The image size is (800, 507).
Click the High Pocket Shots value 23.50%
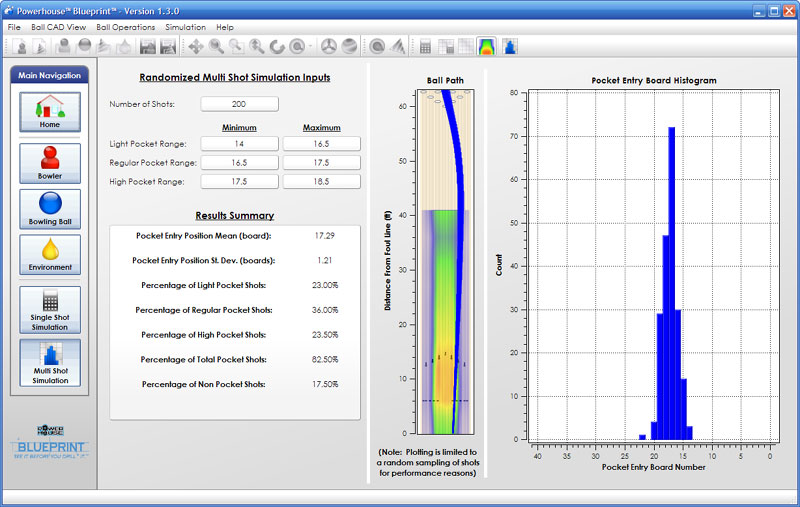[325, 335]
